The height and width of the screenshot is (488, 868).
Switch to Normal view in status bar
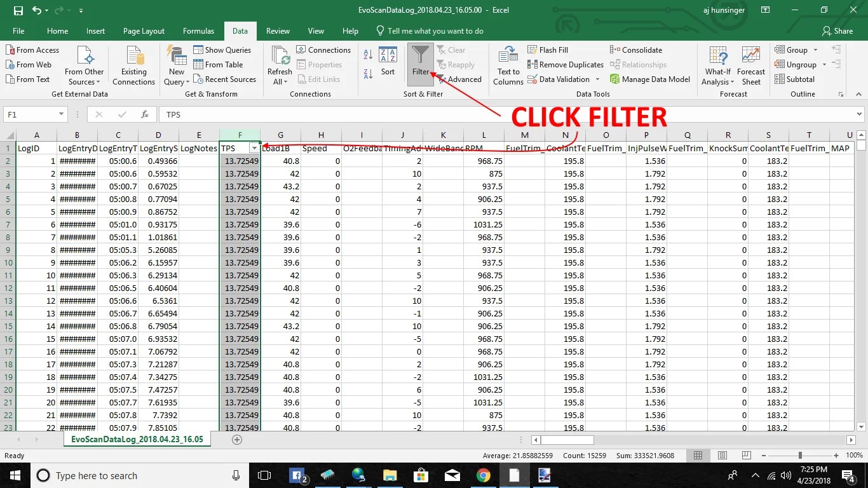698,456
